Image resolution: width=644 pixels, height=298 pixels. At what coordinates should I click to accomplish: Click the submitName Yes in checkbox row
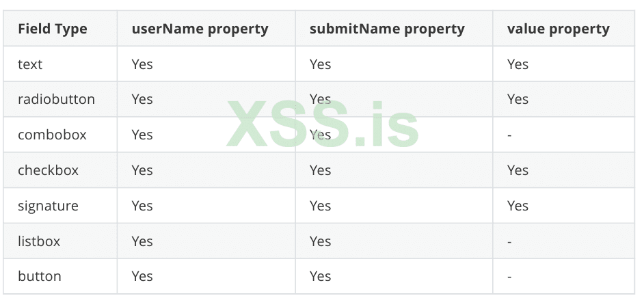click(320, 170)
